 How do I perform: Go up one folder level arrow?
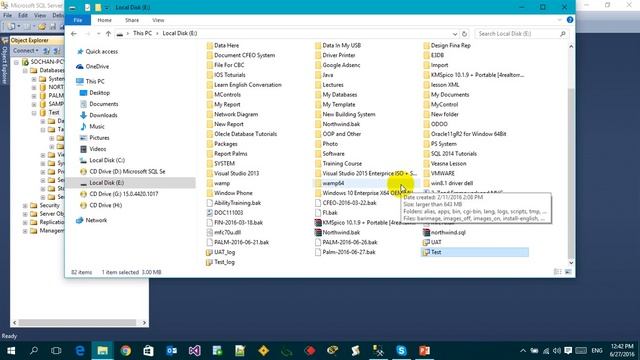[x=108, y=33]
